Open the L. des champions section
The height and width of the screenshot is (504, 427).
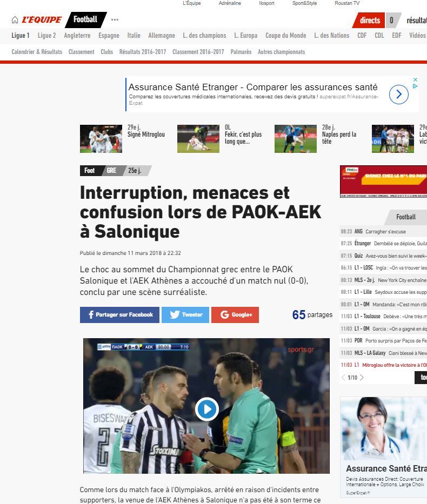pyautogui.click(x=204, y=35)
